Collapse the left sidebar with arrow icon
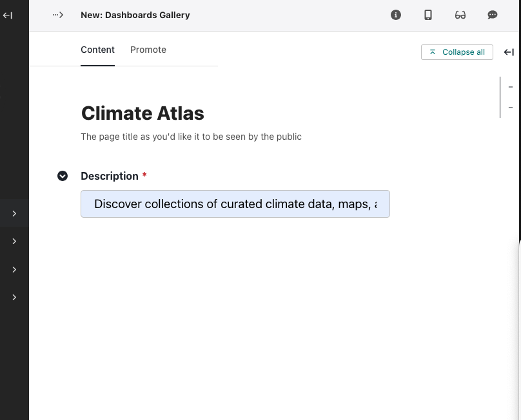 [x=8, y=15]
